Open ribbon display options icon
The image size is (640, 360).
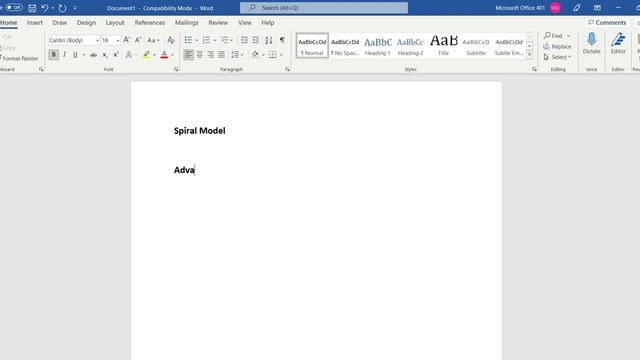pos(597,8)
